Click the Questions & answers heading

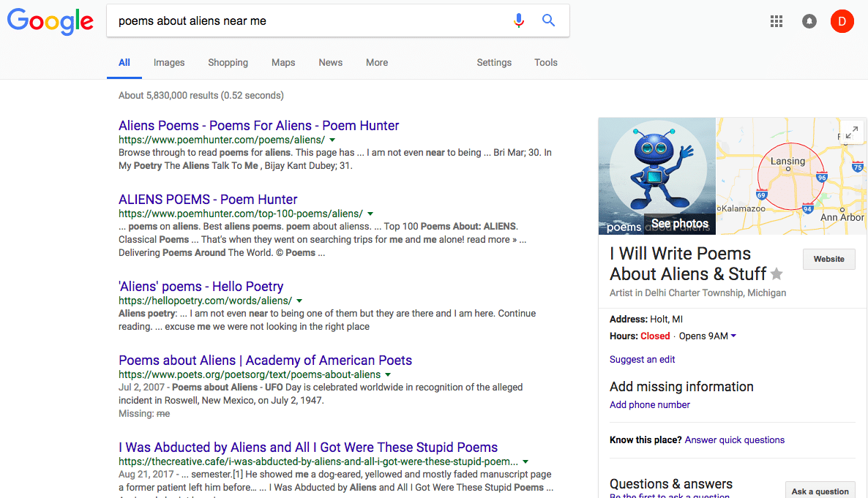(x=671, y=483)
